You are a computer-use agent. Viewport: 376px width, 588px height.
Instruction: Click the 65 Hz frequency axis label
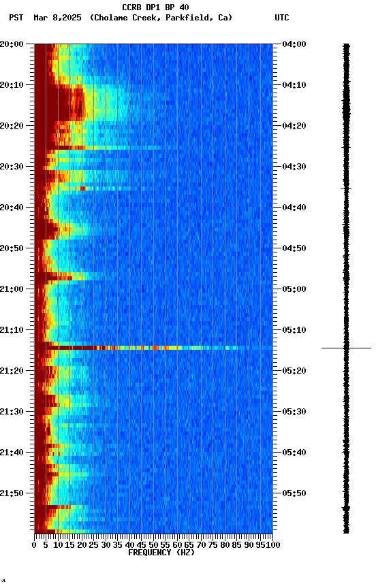point(189,546)
